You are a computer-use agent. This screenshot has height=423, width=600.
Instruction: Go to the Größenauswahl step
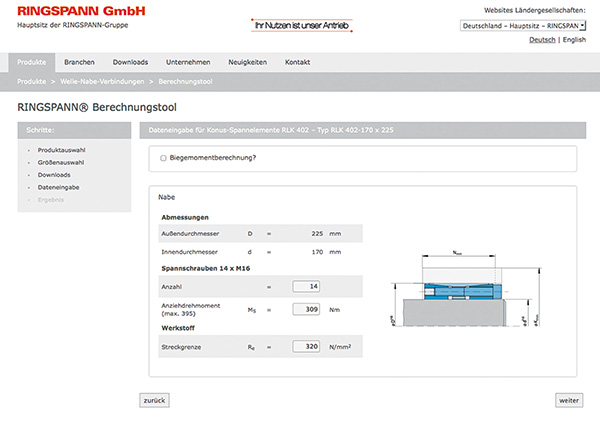(61, 161)
